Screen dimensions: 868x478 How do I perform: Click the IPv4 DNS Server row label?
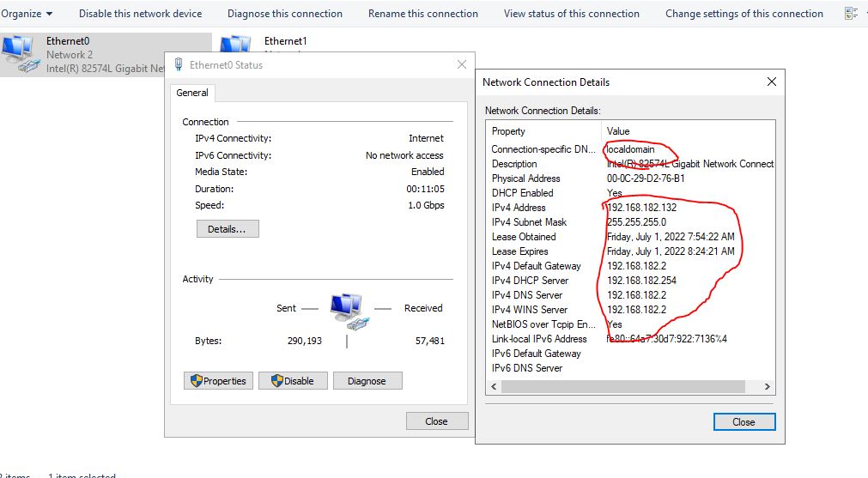pos(527,295)
